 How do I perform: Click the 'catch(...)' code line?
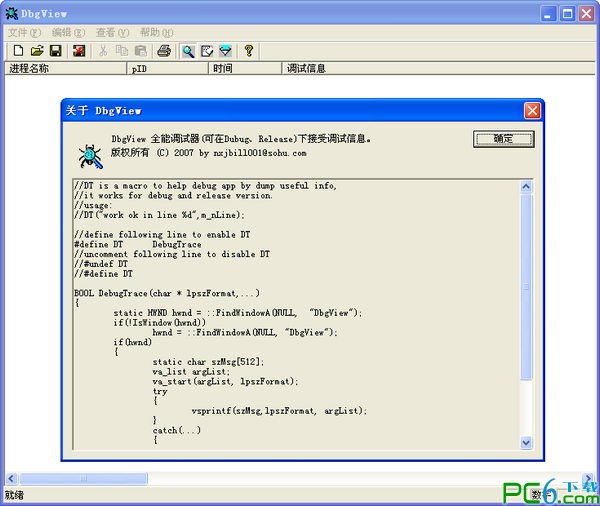(x=176, y=430)
